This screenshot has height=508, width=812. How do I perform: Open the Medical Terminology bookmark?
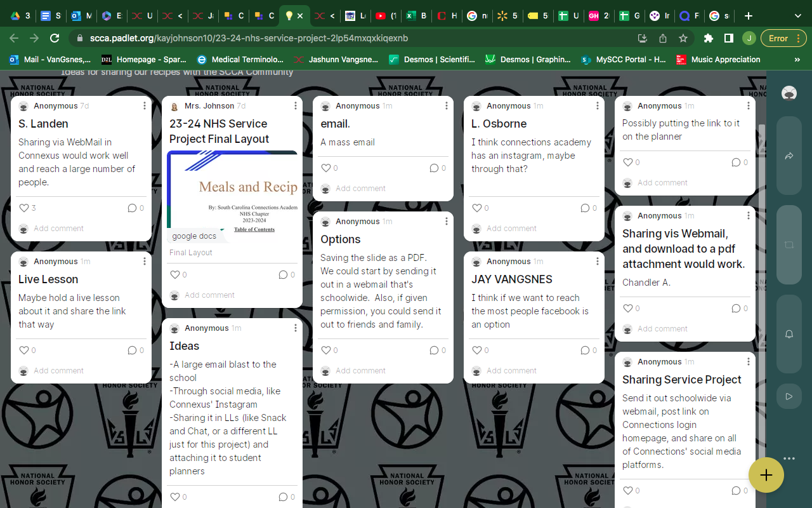coord(240,60)
